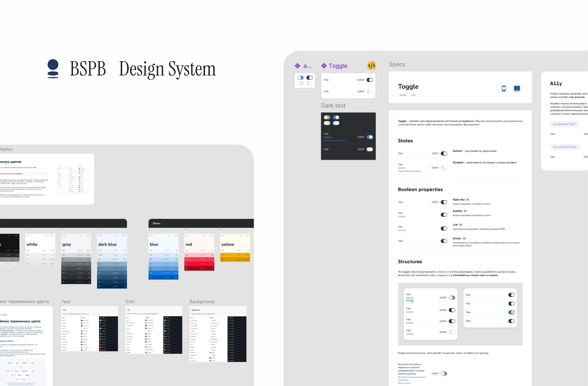This screenshot has width=588, height=386.
Task: Click the Divider tag under Toggle heading
Action: (403, 95)
